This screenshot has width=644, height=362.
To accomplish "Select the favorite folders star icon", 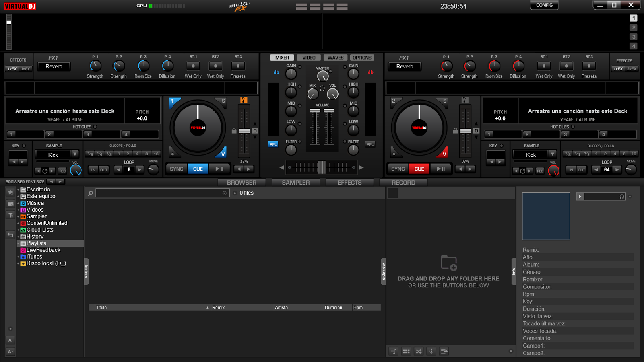I will coord(10,192).
